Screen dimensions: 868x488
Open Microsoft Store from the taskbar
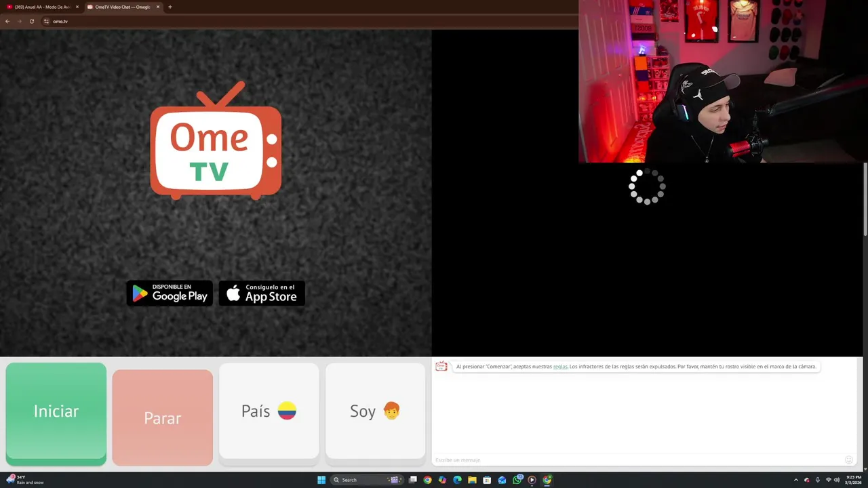coord(487,480)
